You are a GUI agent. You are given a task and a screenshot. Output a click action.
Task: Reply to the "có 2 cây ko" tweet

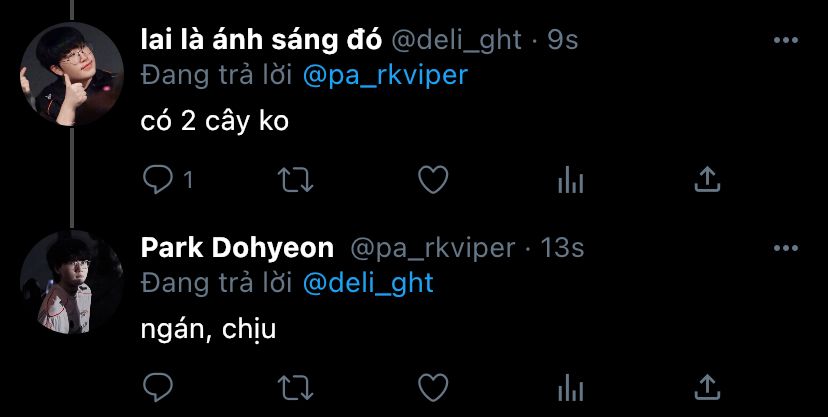click(x=158, y=180)
